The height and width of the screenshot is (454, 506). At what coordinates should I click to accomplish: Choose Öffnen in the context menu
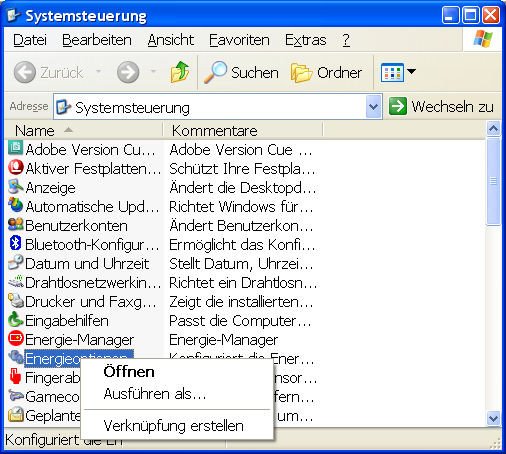point(177,372)
